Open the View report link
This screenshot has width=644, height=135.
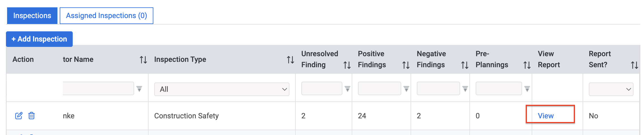pyautogui.click(x=546, y=116)
